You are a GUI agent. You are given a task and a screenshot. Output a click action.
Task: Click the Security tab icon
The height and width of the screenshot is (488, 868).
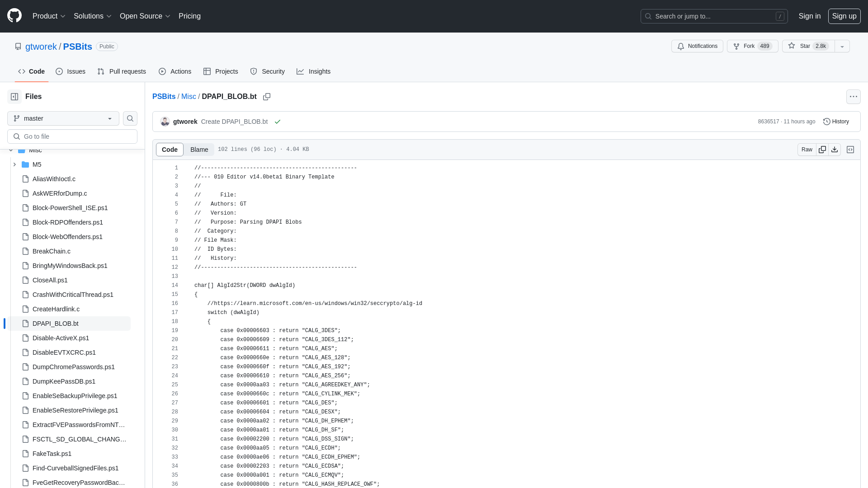pos(254,71)
